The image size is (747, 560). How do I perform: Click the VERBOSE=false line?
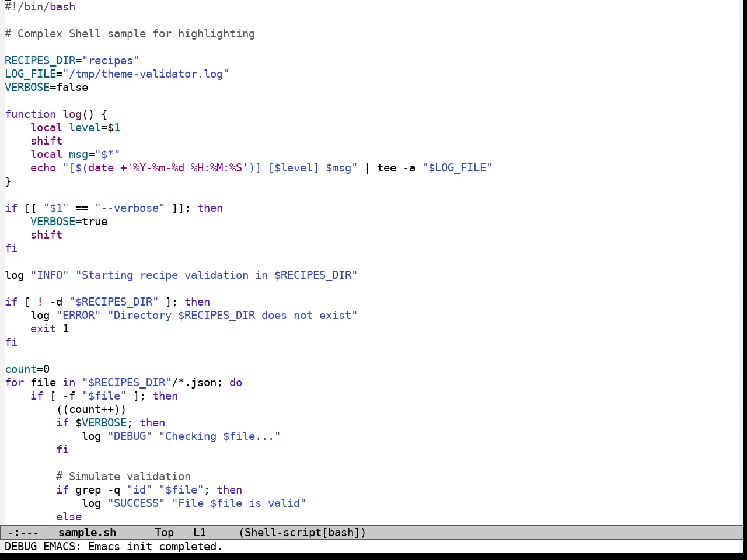pyautogui.click(x=47, y=87)
